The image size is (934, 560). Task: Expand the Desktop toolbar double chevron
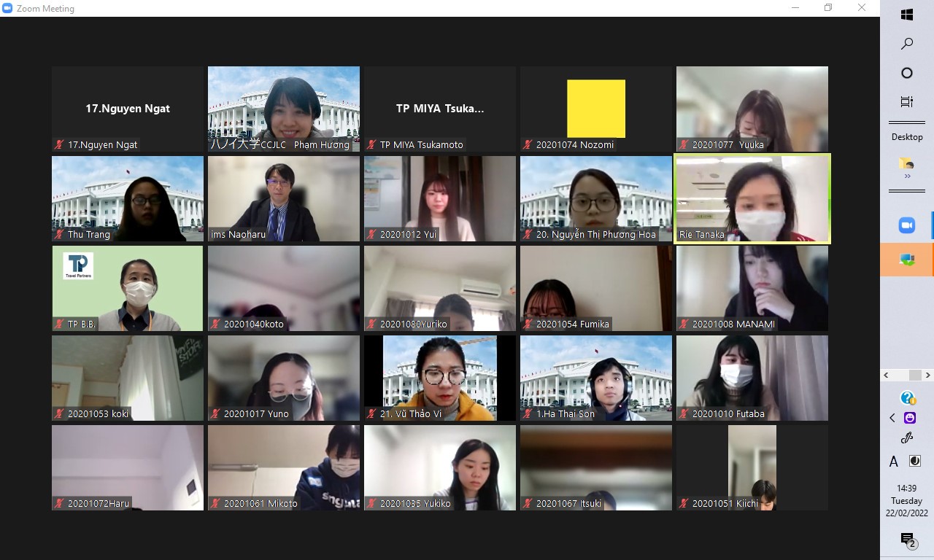(908, 176)
